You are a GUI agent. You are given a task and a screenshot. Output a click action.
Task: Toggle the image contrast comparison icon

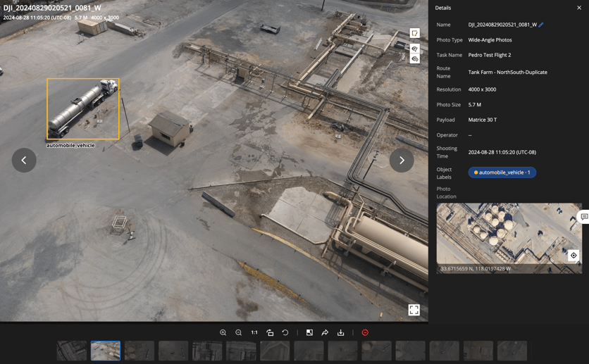309,332
